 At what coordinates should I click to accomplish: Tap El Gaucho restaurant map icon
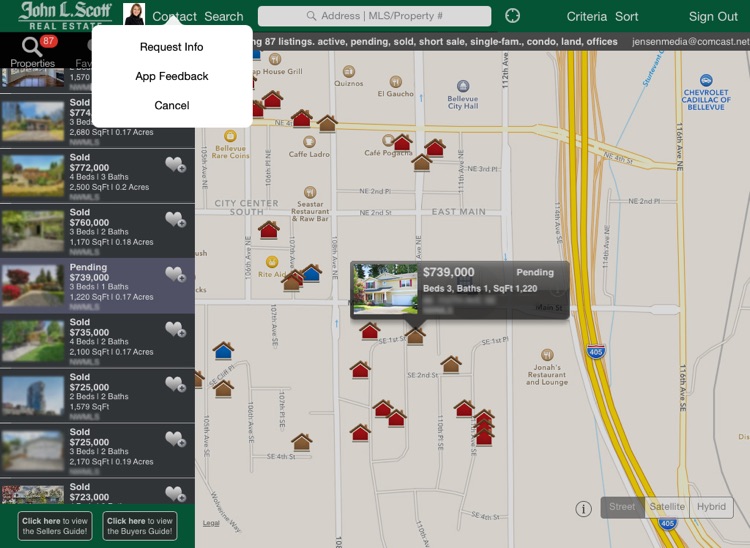point(395,82)
